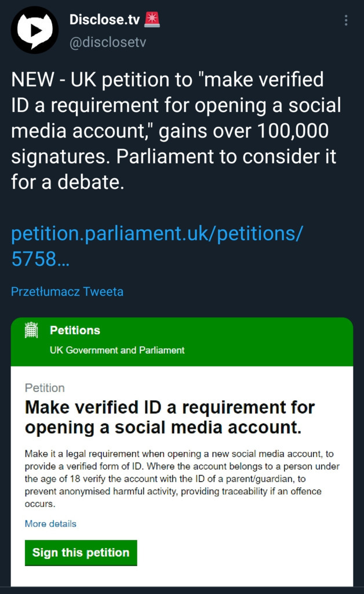Click the bold Make verified ID petition headline

tap(170, 418)
